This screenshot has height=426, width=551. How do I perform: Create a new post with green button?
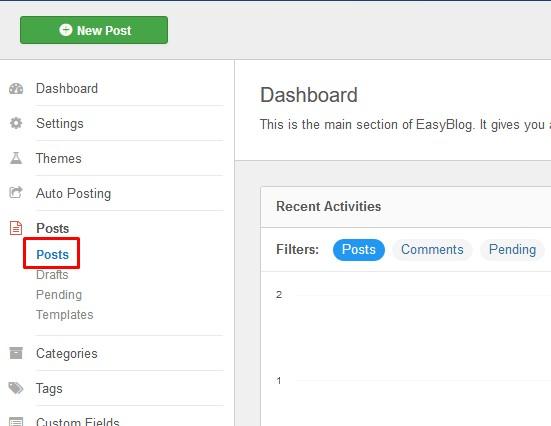click(94, 30)
